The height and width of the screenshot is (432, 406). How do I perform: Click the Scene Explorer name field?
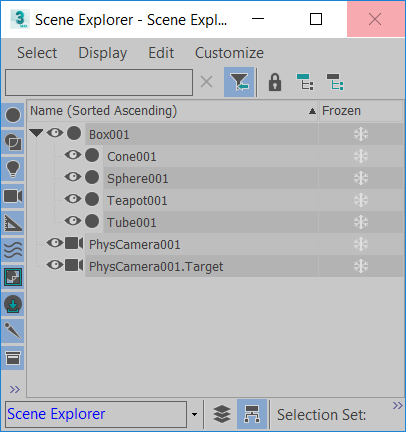96,414
